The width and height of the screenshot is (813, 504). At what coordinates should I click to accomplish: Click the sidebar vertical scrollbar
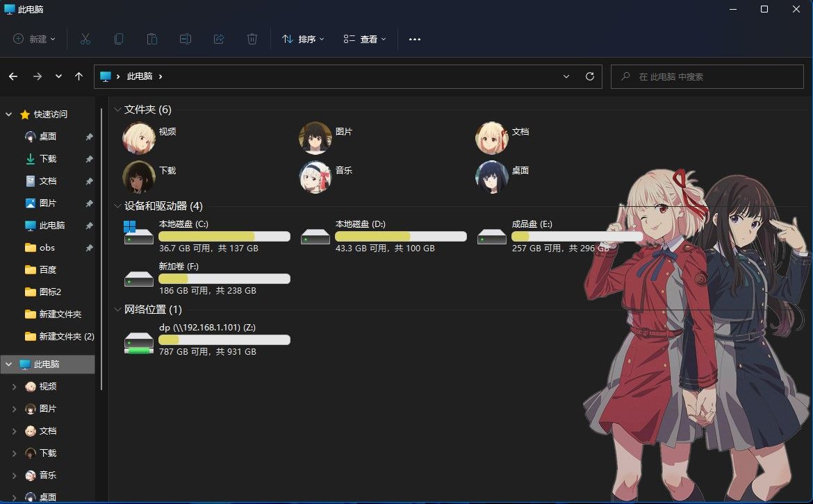click(101, 249)
